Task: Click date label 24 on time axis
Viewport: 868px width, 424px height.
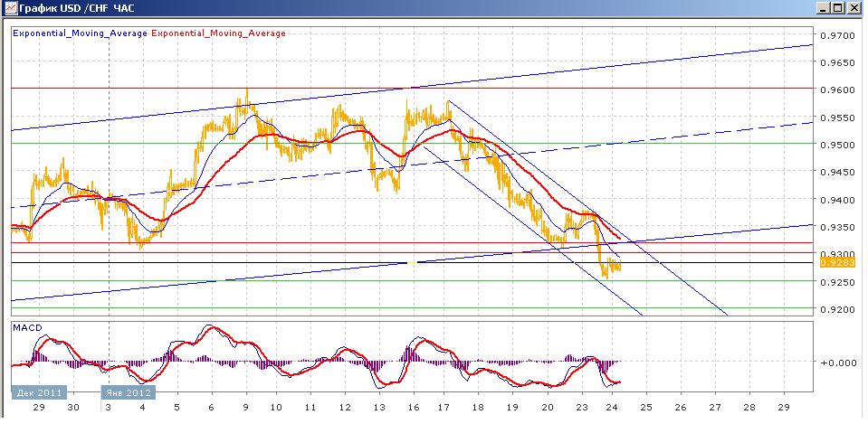Action: click(612, 407)
